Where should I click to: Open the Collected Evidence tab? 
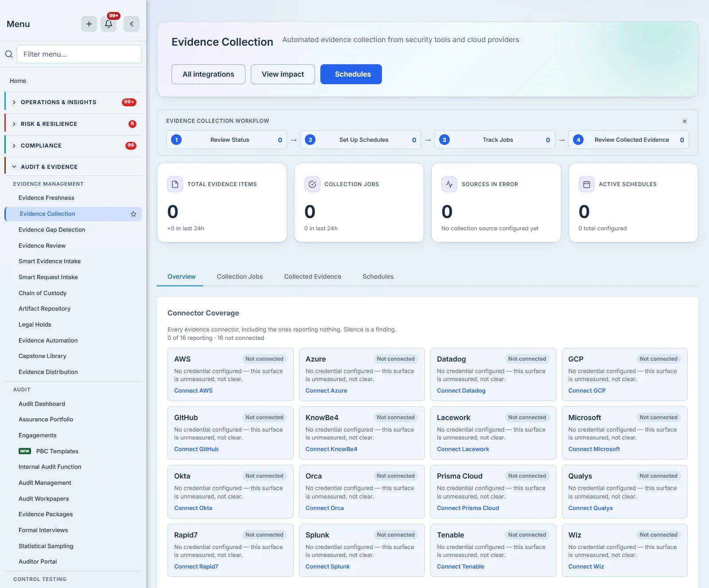pyautogui.click(x=312, y=276)
